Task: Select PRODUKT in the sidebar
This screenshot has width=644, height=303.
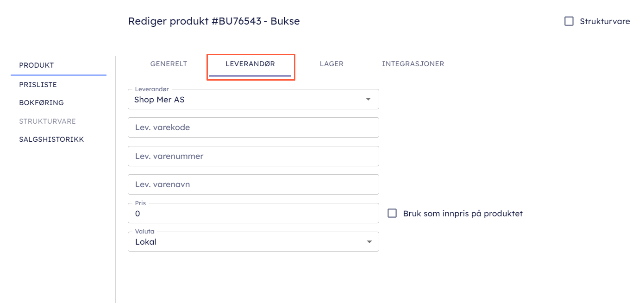Action: coord(37,65)
